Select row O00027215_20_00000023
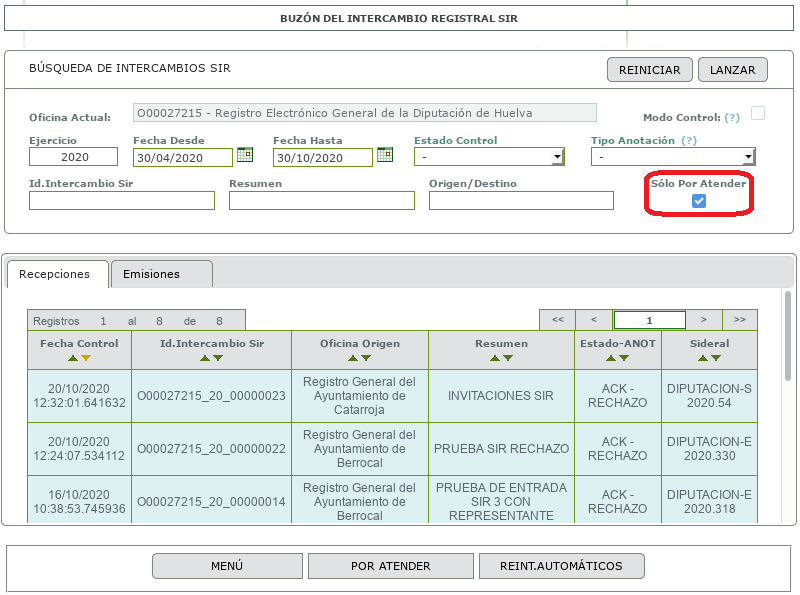Viewport: 800px width, 595px height. click(x=392, y=396)
